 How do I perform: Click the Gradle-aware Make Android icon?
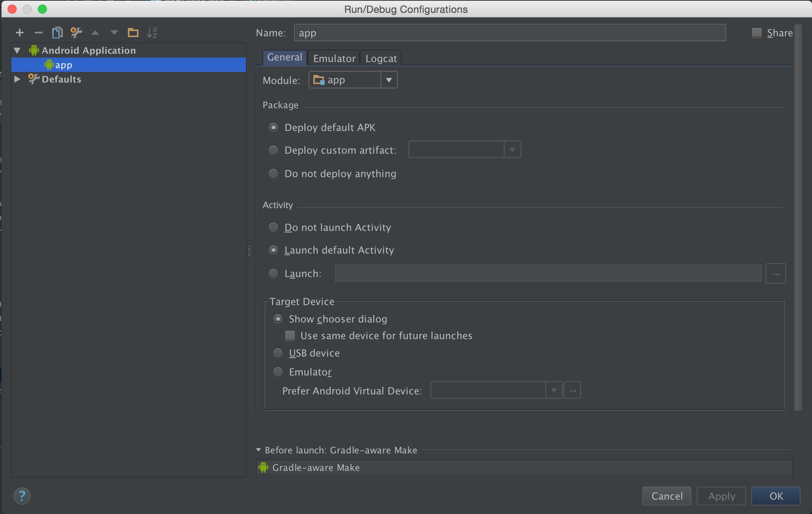pyautogui.click(x=263, y=467)
